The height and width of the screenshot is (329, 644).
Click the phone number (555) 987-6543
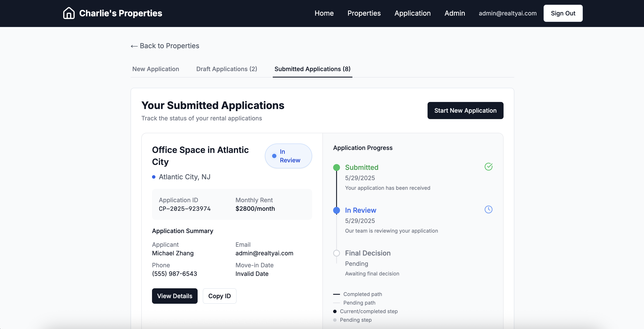[x=174, y=274]
